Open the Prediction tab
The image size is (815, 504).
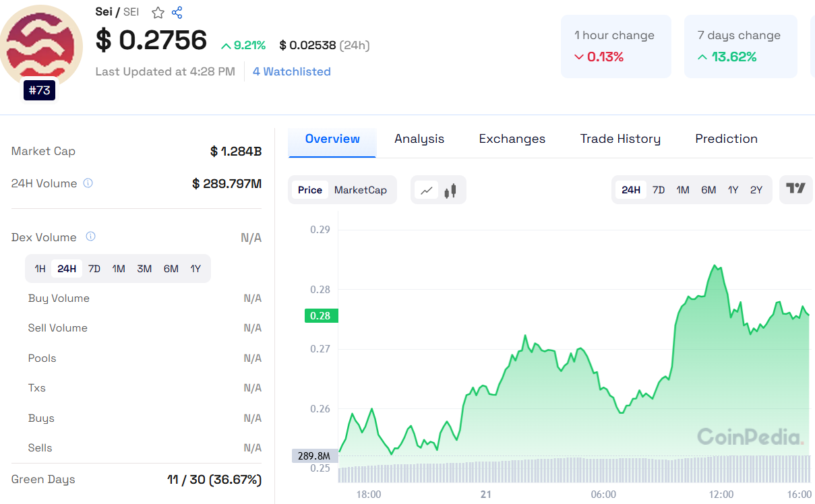coord(727,139)
